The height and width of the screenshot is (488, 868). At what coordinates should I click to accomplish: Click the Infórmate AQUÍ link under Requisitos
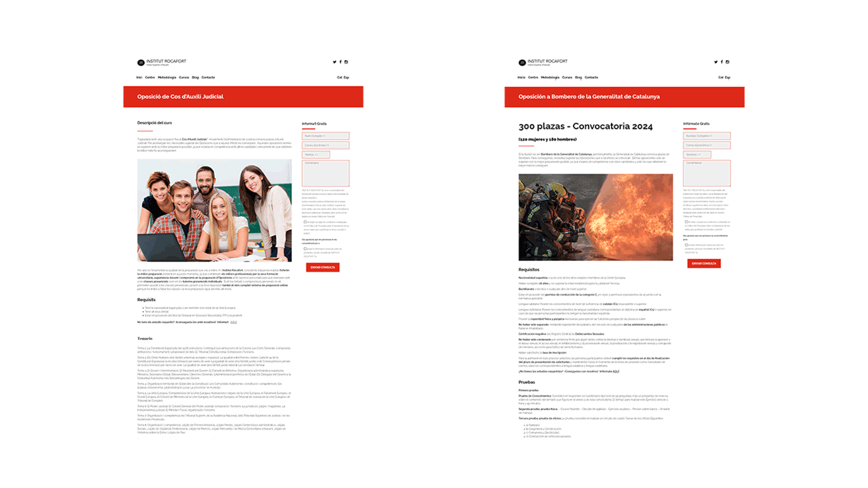point(617,371)
